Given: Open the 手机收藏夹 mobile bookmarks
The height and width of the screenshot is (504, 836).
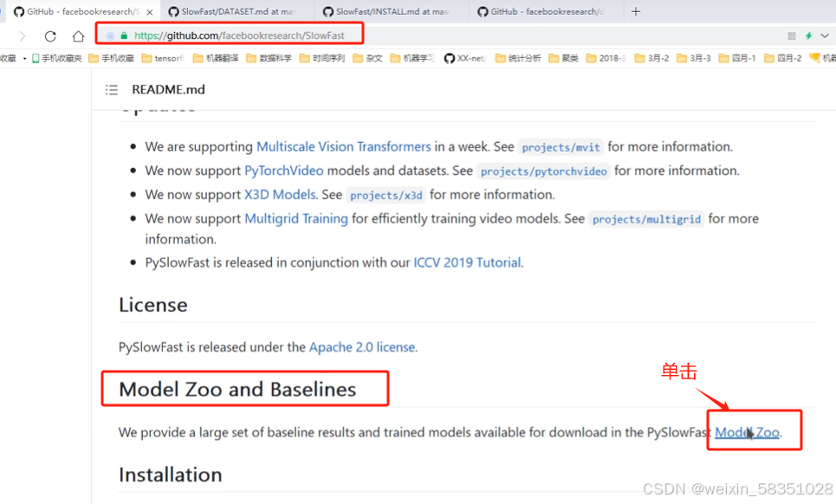Looking at the screenshot, I should point(56,58).
